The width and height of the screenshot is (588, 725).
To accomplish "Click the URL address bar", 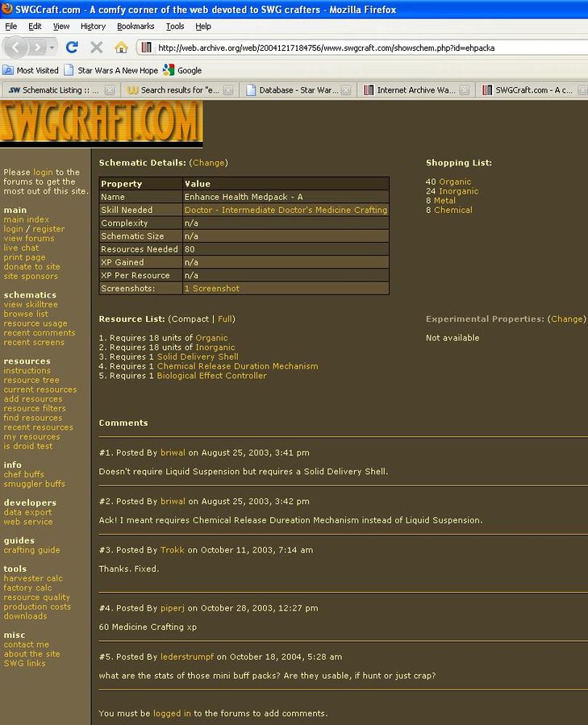I will pyautogui.click(x=363, y=48).
